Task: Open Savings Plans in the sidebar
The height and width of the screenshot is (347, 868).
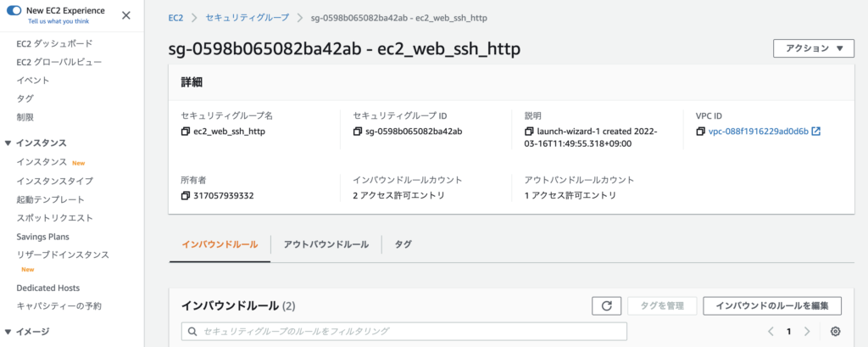Action: (x=42, y=237)
